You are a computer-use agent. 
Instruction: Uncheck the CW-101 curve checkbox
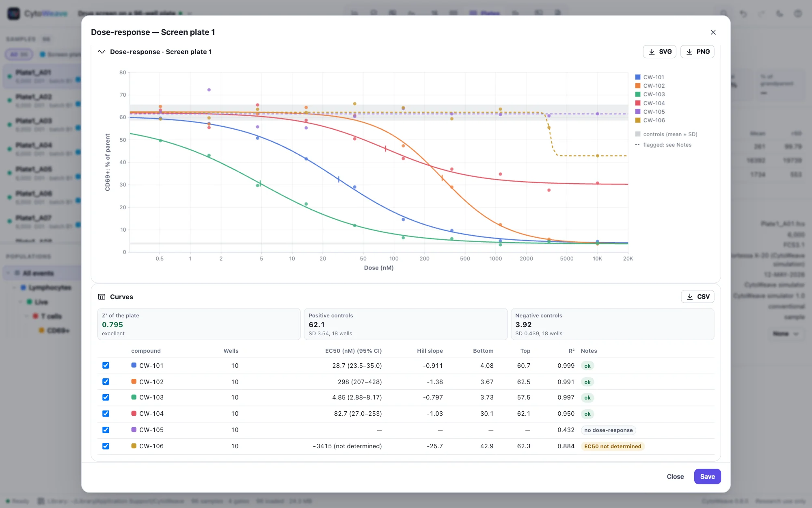coord(106,365)
